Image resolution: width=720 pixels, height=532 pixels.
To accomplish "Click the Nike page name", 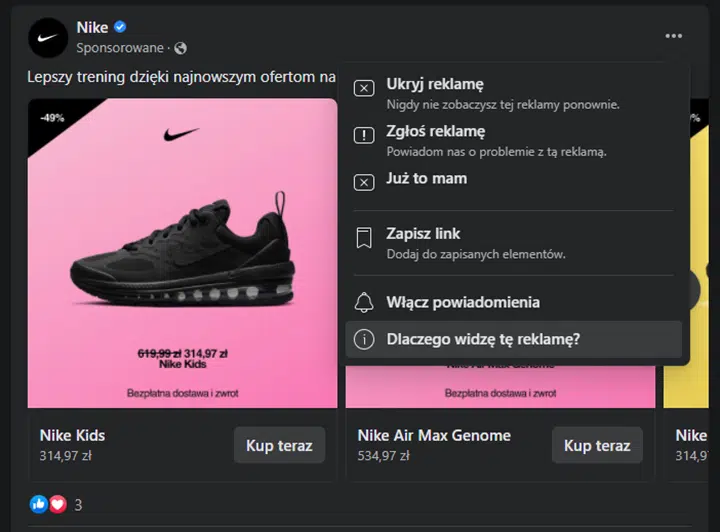I will (x=92, y=28).
